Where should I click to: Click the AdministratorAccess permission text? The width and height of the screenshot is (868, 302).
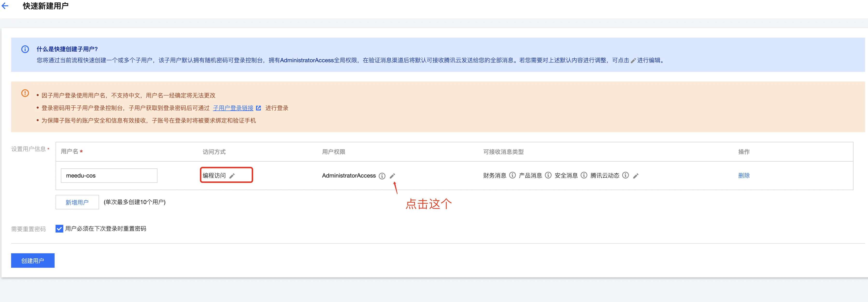349,175
